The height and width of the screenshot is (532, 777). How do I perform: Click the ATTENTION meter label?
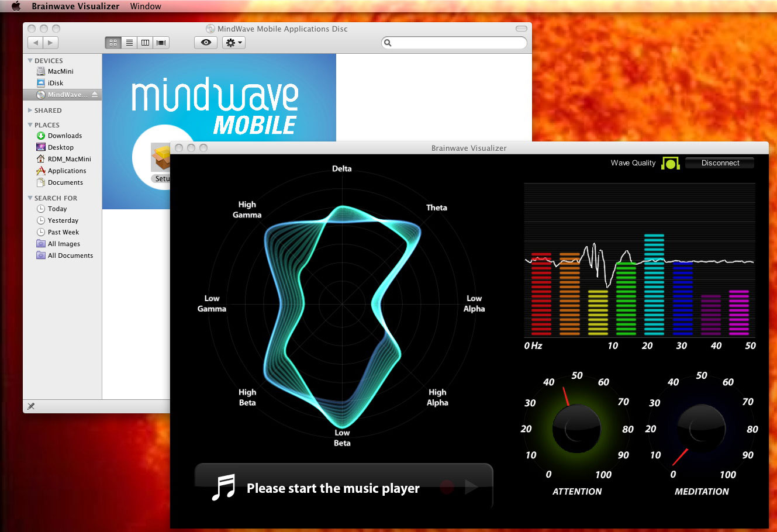click(x=577, y=492)
